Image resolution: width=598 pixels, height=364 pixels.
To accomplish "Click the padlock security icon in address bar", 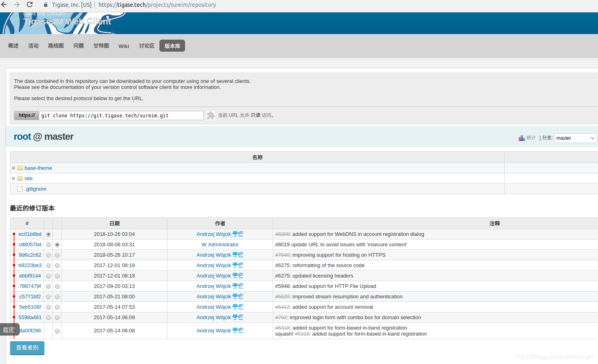I will click(x=46, y=5).
